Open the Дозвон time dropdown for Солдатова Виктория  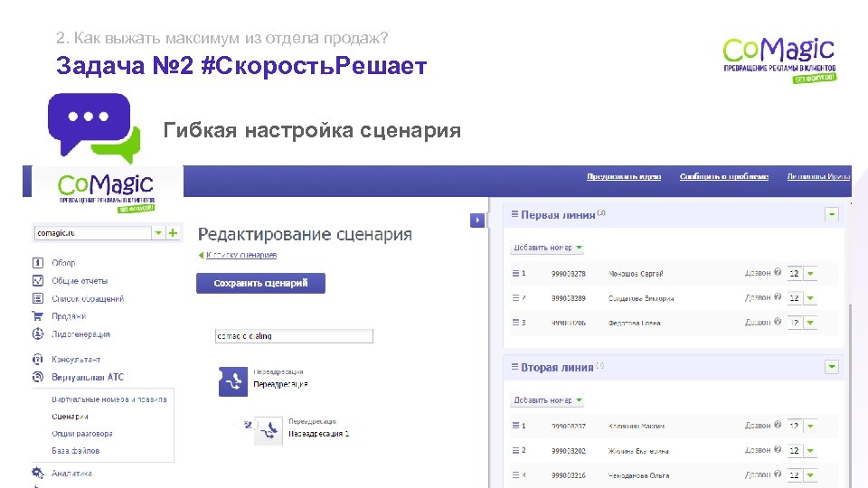tap(810, 298)
